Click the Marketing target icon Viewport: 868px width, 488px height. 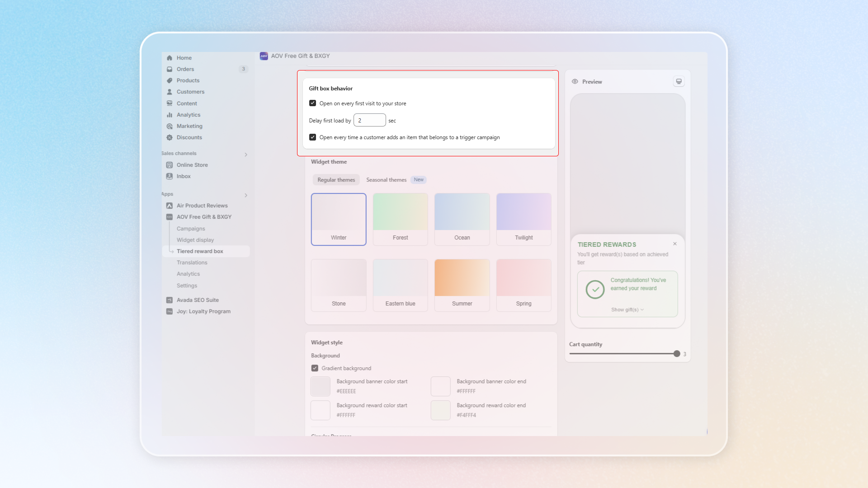(170, 126)
